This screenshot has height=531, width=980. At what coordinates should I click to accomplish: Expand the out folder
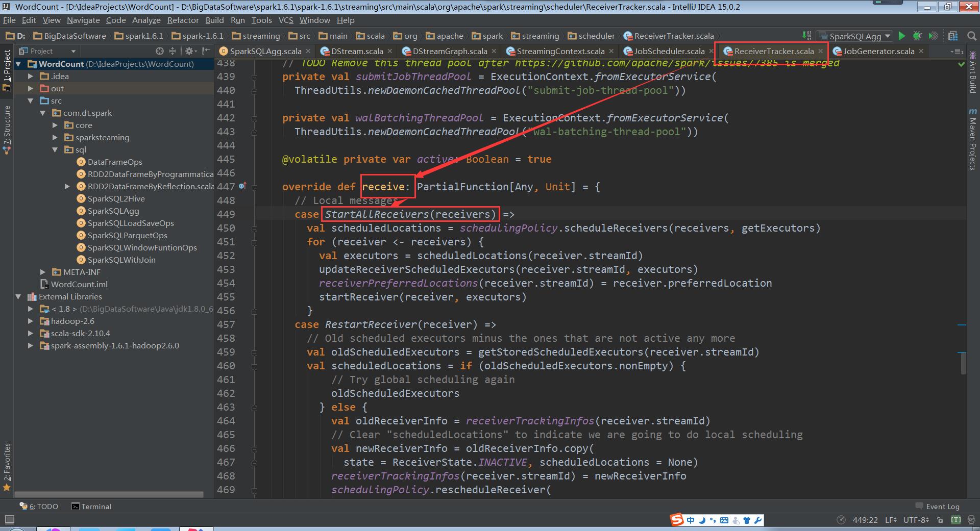click(31, 88)
